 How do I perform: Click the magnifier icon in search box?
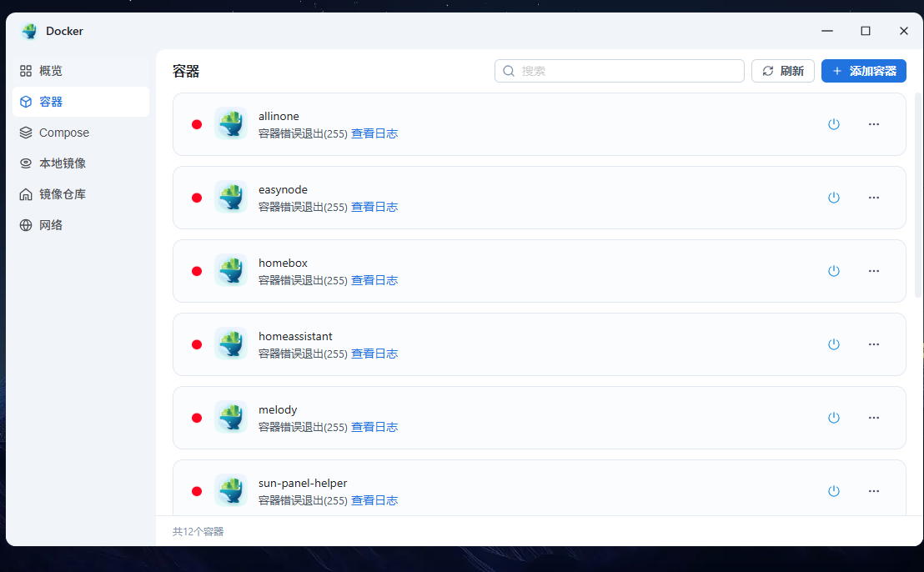(509, 71)
